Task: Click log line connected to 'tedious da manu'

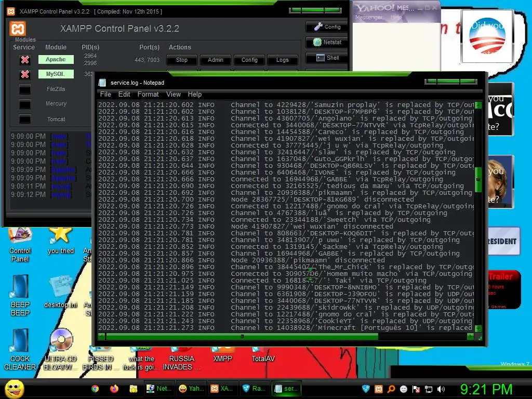Action: tap(281, 185)
